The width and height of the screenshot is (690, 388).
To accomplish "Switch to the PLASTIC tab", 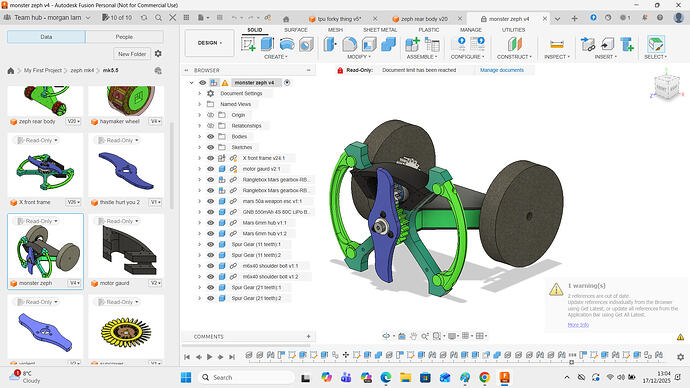I will pos(429,29).
